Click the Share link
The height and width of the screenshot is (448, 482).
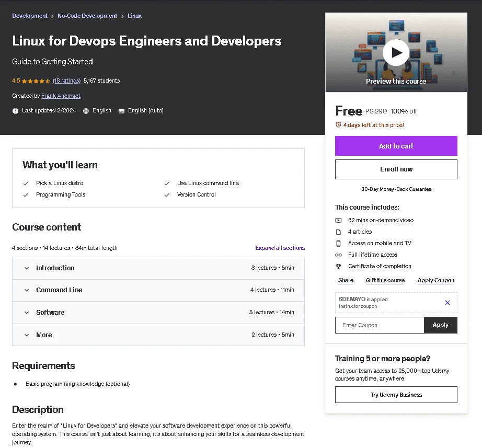tap(346, 280)
